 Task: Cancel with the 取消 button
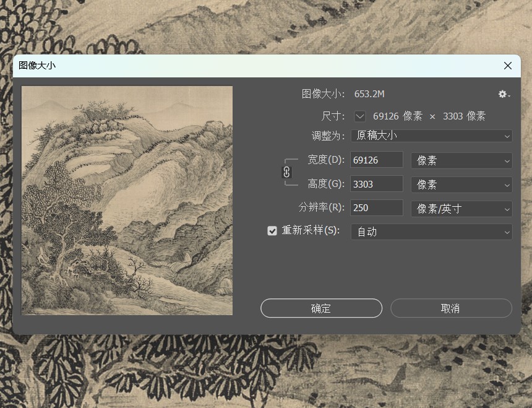[x=451, y=308]
